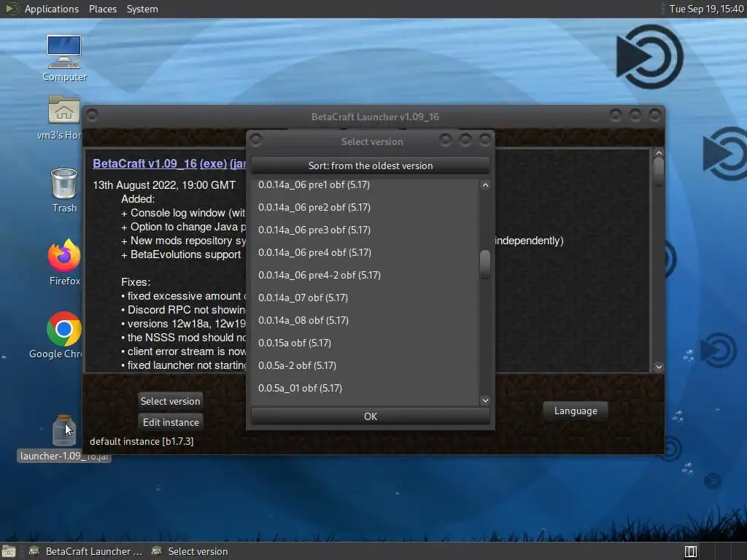Select version 0.0.14a_07 obf (5.17)

[x=365, y=297]
